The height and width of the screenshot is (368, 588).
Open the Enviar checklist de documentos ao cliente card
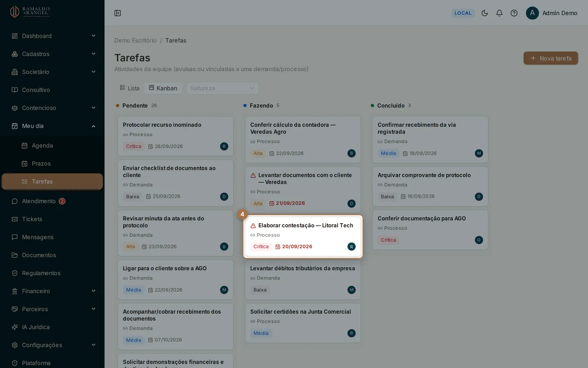176,183
